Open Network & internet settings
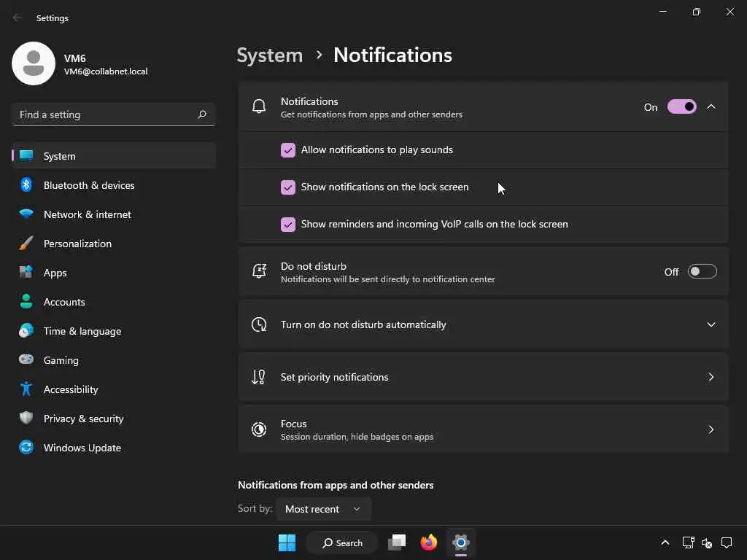This screenshot has width=747, height=560. point(87,214)
